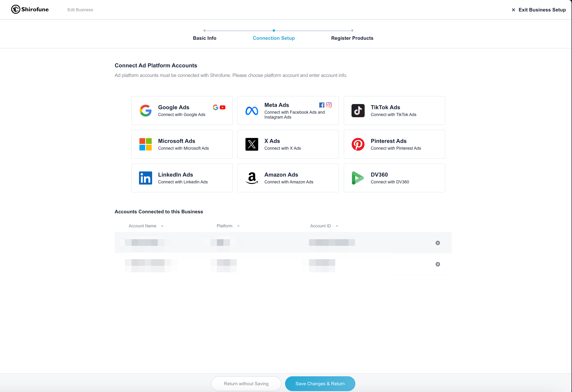Click the Account Name column header
Image resolution: width=572 pixels, height=392 pixels.
[x=142, y=226]
